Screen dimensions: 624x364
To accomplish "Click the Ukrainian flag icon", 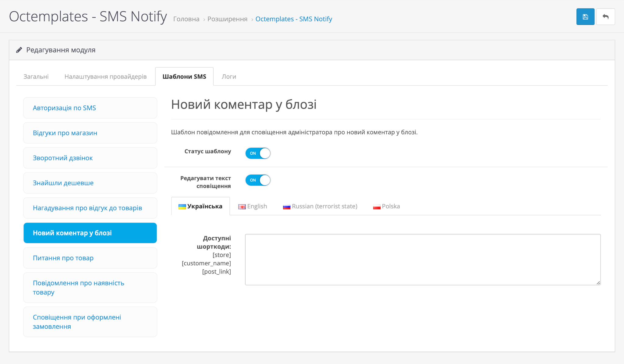I will pos(182,207).
